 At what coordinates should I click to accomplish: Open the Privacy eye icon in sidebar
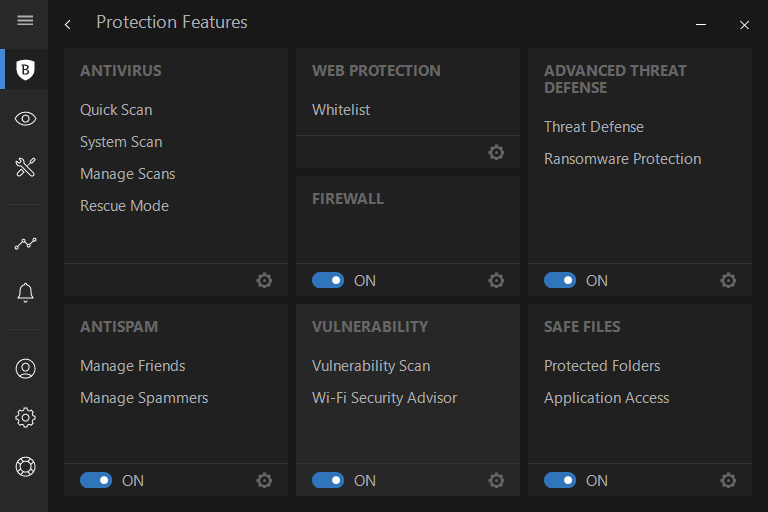[x=26, y=119]
